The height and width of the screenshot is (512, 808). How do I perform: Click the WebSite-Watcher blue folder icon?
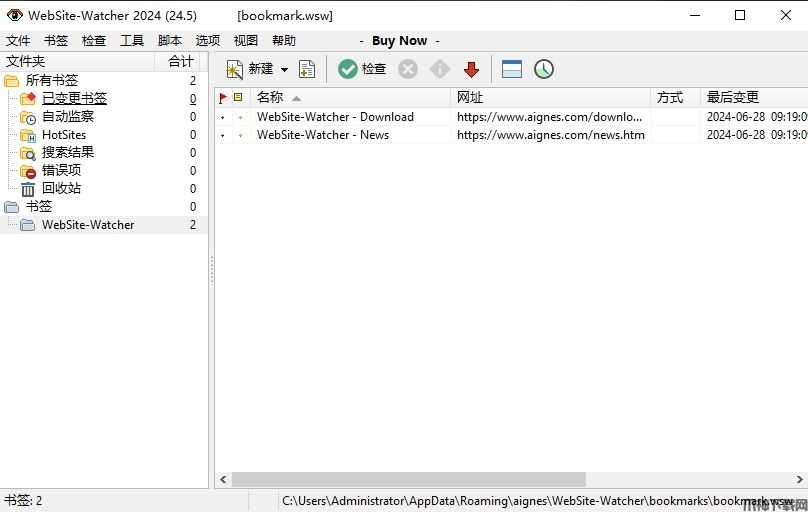27,225
